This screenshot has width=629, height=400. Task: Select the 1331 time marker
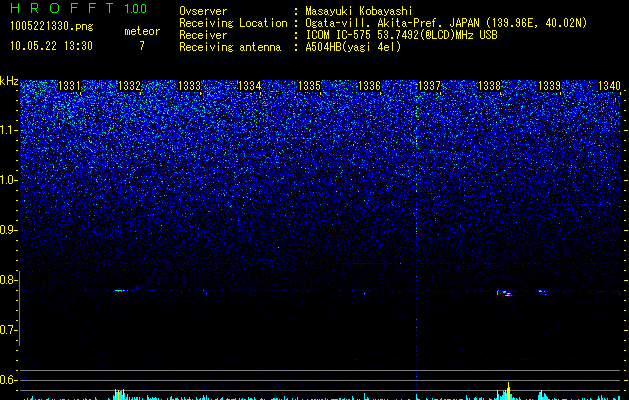(69, 86)
